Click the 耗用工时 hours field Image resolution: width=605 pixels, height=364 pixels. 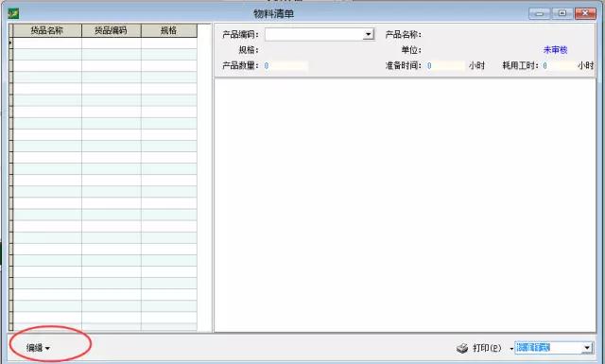pyautogui.click(x=559, y=65)
